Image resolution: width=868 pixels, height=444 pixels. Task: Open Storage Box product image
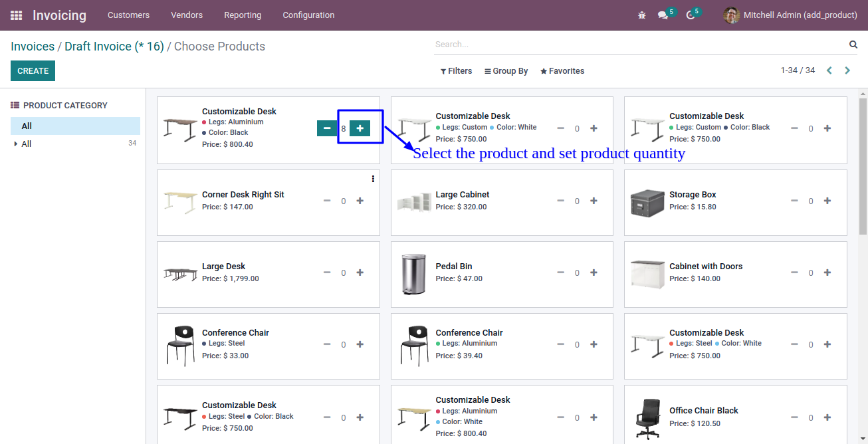pos(647,203)
